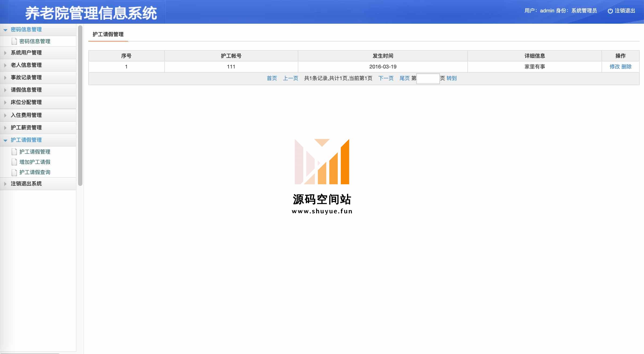
Task: Select the 护工请假管理 sub-item link
Action: (x=35, y=152)
